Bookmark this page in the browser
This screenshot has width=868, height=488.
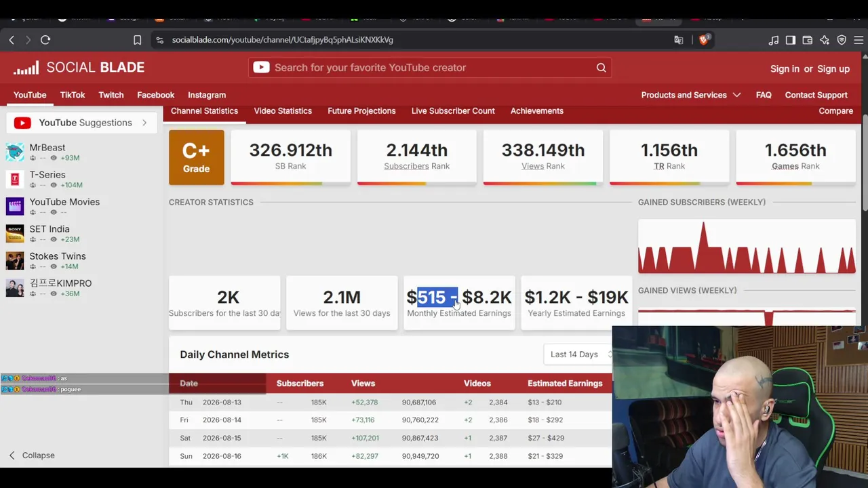pyautogui.click(x=137, y=40)
